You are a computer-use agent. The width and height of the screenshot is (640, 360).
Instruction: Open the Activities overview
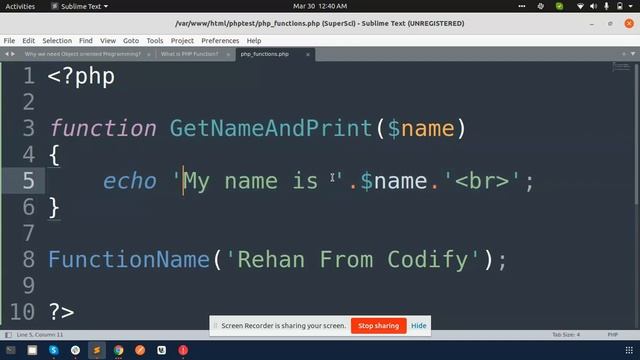20,6
